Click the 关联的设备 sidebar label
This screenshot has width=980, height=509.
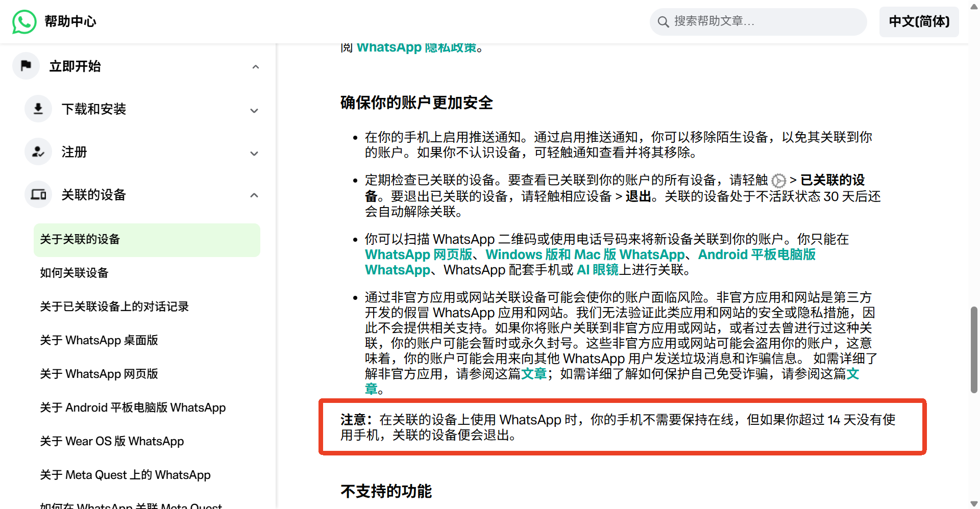(x=94, y=195)
